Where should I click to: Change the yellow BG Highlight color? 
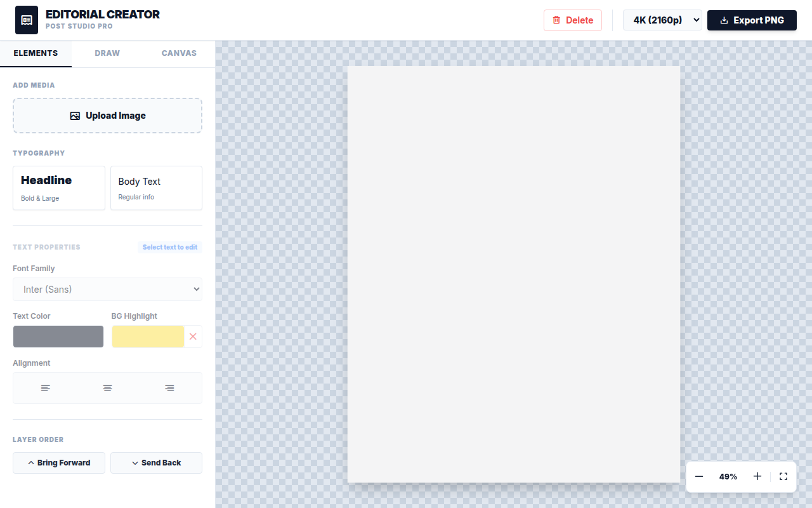(148, 337)
